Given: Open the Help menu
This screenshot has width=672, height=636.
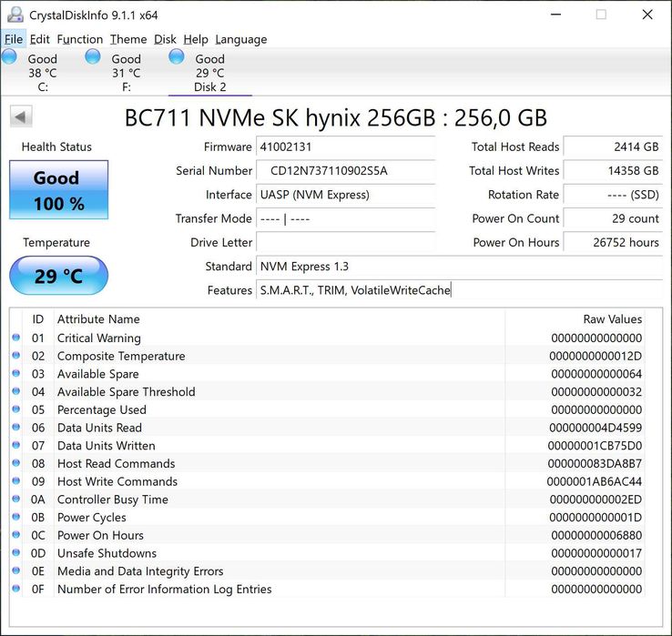Looking at the screenshot, I should coord(196,39).
